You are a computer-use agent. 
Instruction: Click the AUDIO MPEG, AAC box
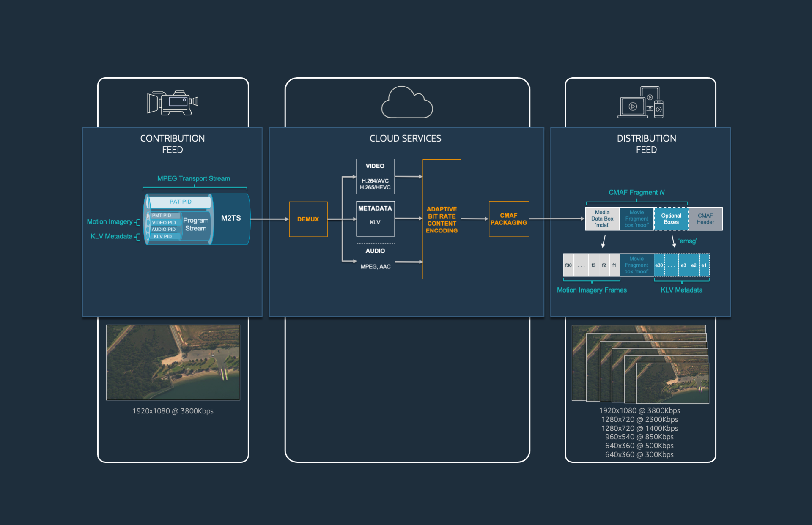[376, 261]
